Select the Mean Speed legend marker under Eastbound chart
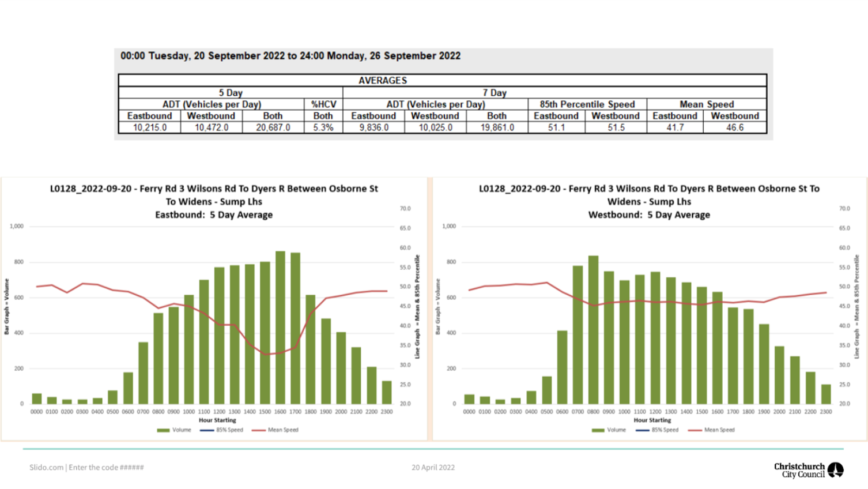The height and width of the screenshot is (489, 868). pos(259,430)
